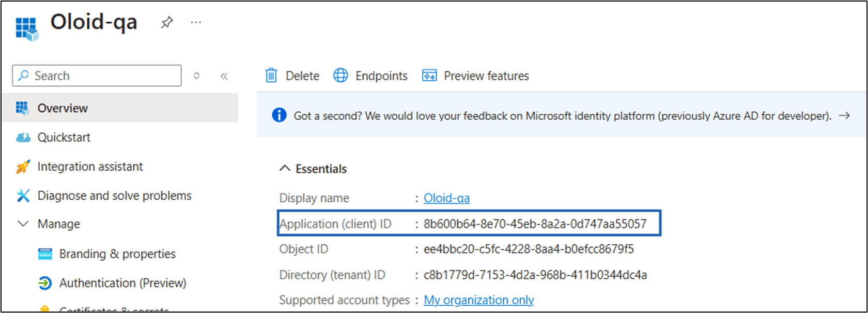Click the Oloid-qa page title
Screen dimensions: 868x313
(94, 22)
